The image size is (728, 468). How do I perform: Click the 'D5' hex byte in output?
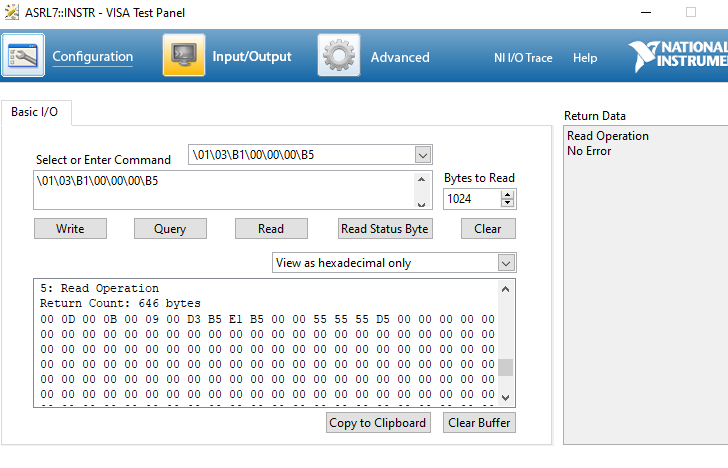tap(383, 319)
